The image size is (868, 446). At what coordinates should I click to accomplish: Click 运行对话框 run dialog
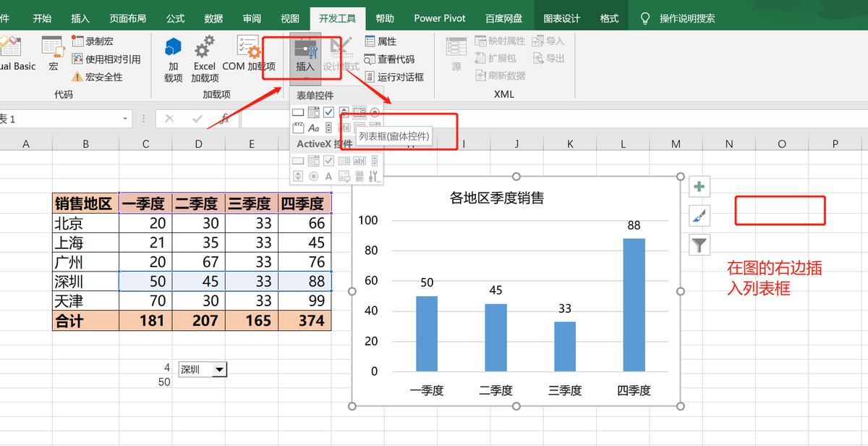pos(394,77)
